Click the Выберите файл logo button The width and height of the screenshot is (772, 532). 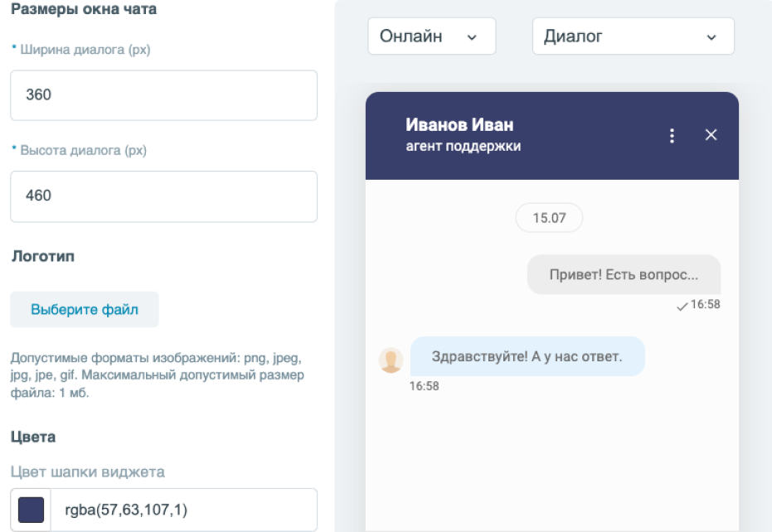click(85, 310)
